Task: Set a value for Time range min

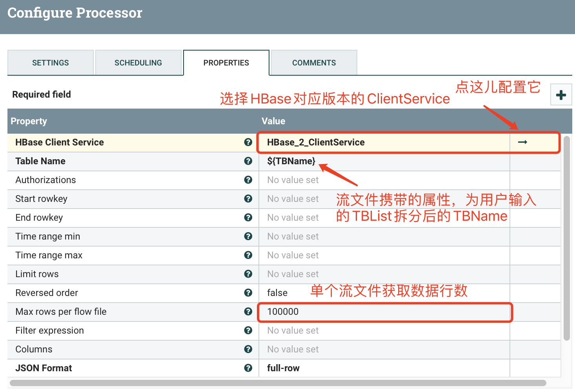Action: (384, 236)
